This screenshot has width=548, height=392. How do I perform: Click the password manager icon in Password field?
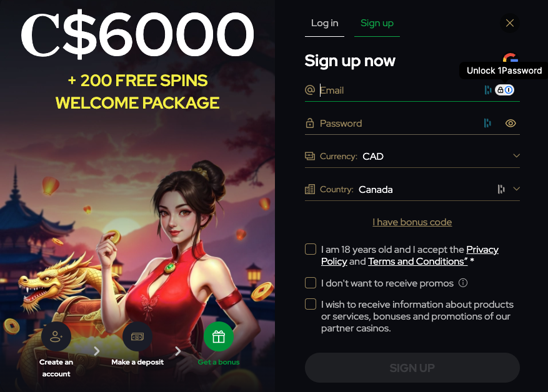tap(487, 123)
